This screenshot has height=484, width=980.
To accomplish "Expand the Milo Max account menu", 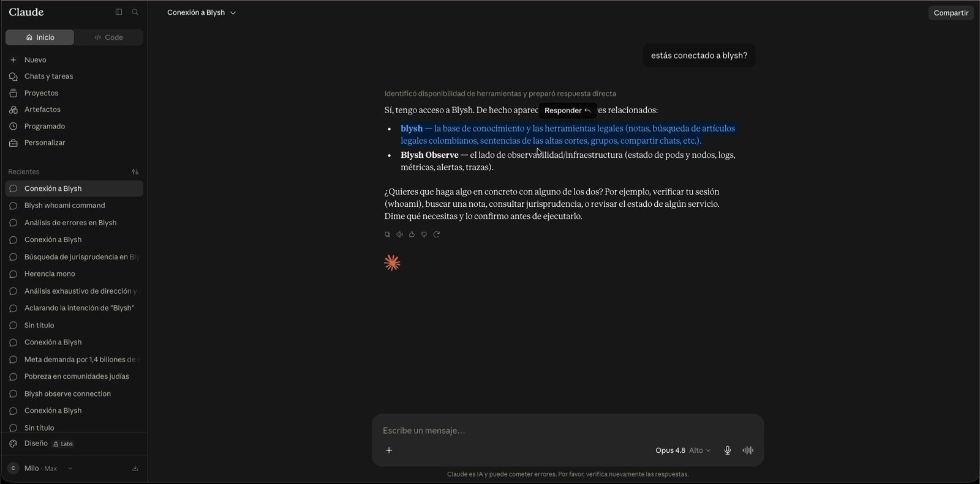I will [x=40, y=468].
